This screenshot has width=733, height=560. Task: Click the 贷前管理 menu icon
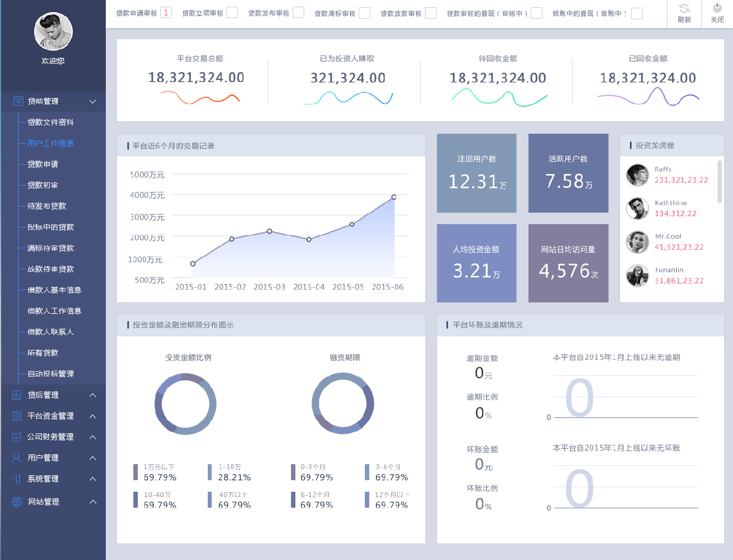tap(18, 101)
